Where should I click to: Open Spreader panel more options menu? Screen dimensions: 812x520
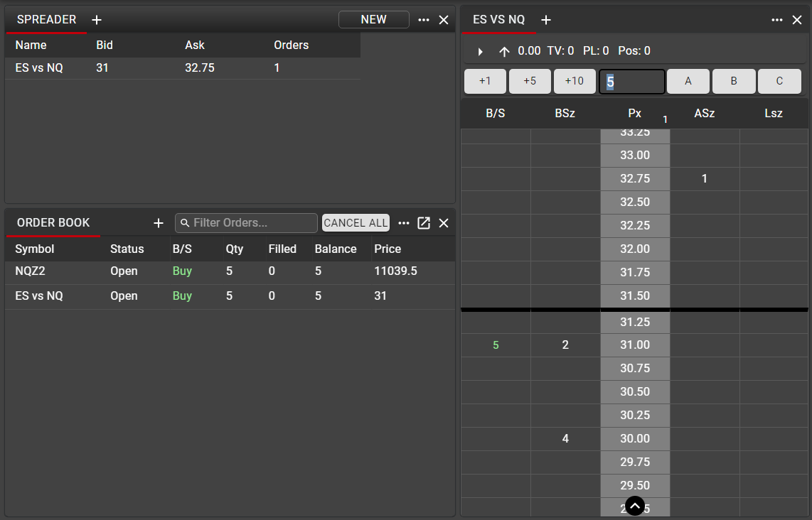pos(424,20)
